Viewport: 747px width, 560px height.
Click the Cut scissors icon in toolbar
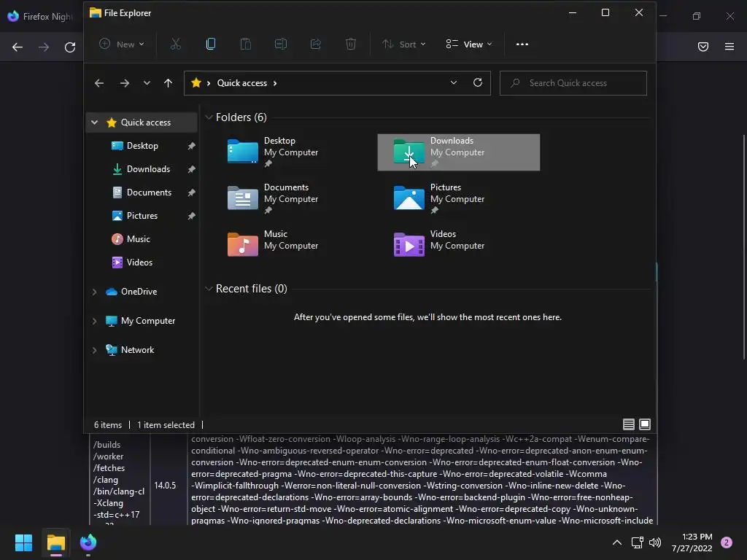pyautogui.click(x=176, y=44)
